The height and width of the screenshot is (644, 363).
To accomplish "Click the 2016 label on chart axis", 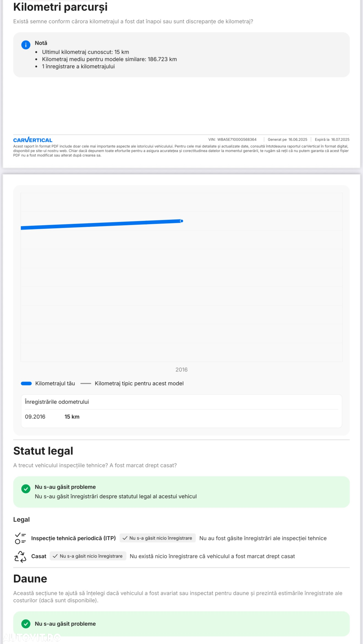I will (x=182, y=370).
